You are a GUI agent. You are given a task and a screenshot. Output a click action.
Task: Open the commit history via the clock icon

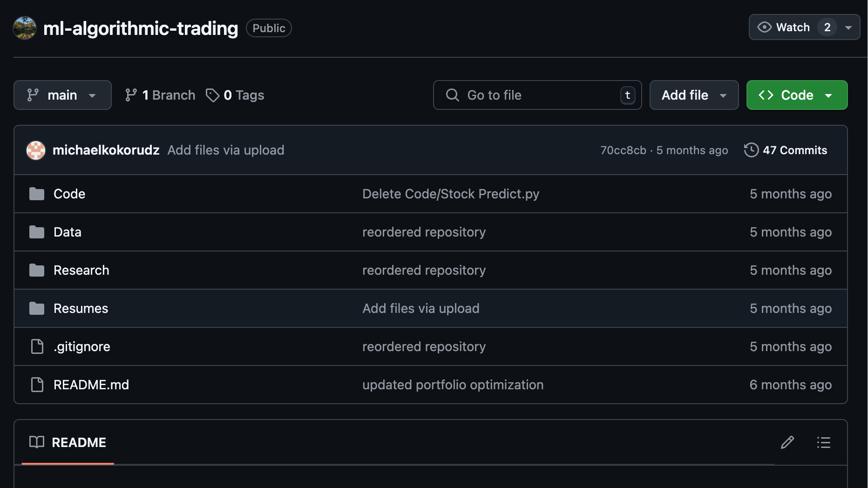coord(751,150)
